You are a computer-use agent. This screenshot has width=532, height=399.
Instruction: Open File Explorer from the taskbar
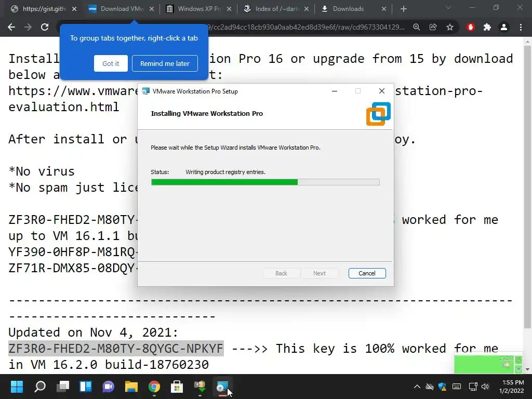point(131,387)
